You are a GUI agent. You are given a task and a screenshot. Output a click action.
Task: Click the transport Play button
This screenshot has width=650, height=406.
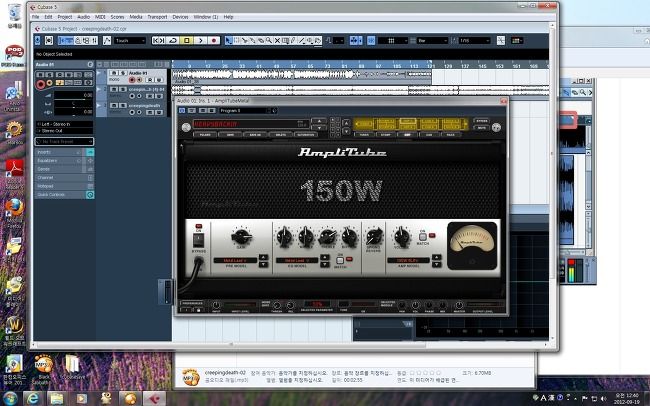point(201,40)
